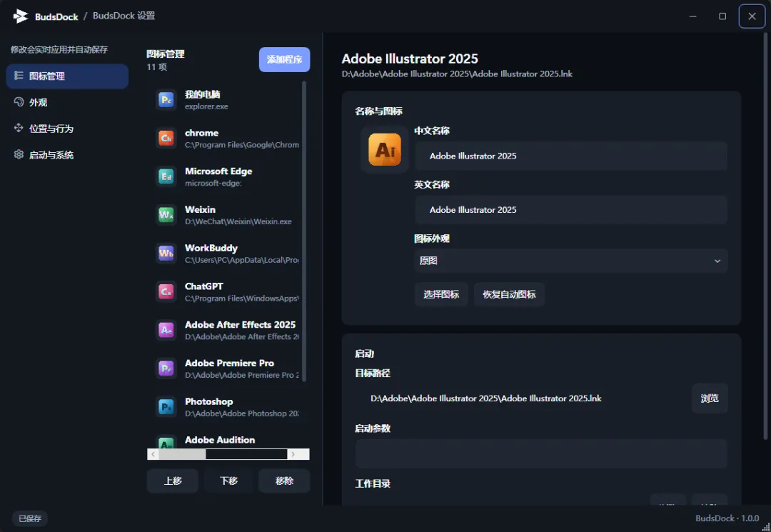Click the 目标路径 input field
771x532 pixels.
(521, 398)
